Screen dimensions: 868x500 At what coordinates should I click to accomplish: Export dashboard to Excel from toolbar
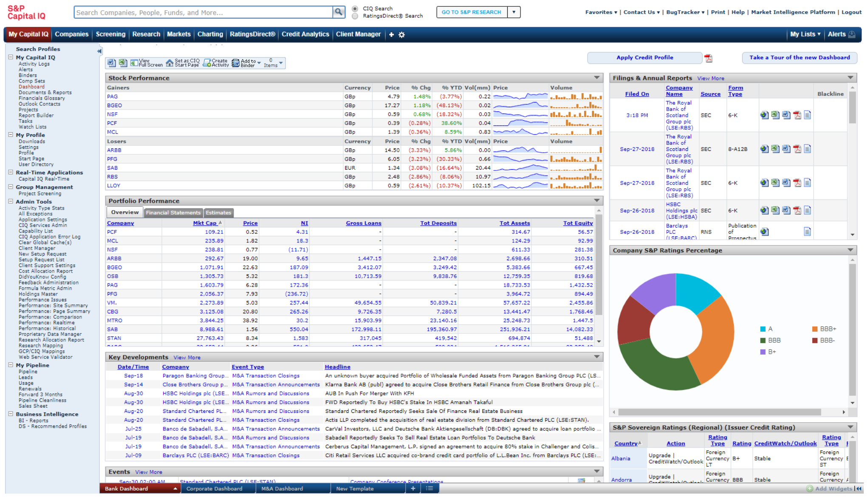(x=123, y=63)
